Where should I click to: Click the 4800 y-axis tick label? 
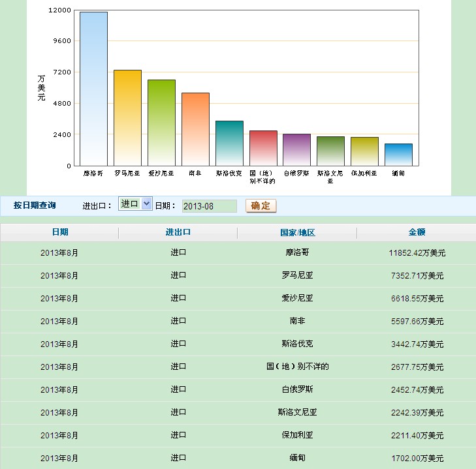(x=62, y=104)
